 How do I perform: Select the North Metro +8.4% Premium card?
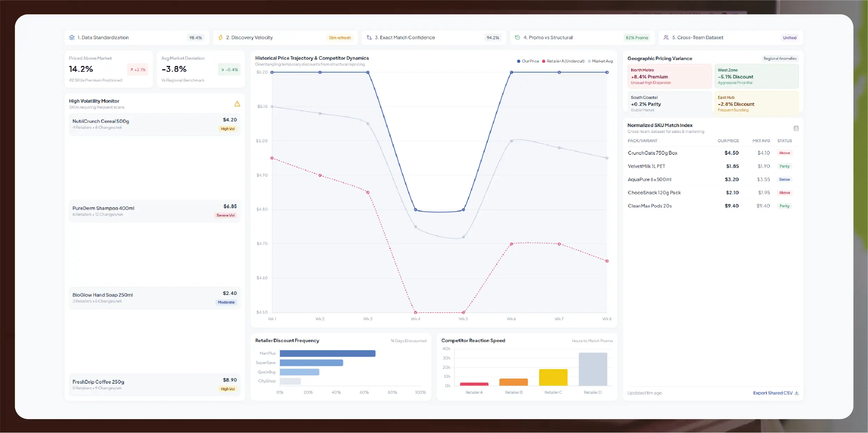[x=669, y=76]
